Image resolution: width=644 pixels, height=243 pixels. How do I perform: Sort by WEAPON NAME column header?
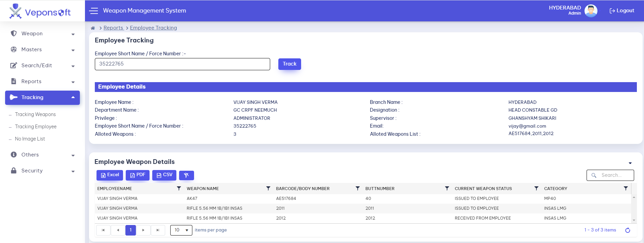[203, 189]
